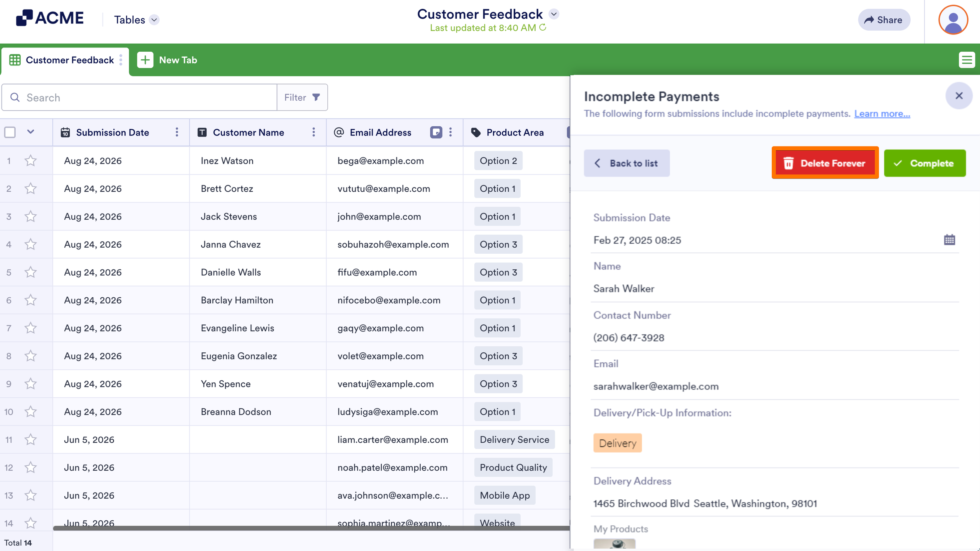The width and height of the screenshot is (980, 551).
Task: Click the Email Address @ icon
Action: click(x=339, y=132)
